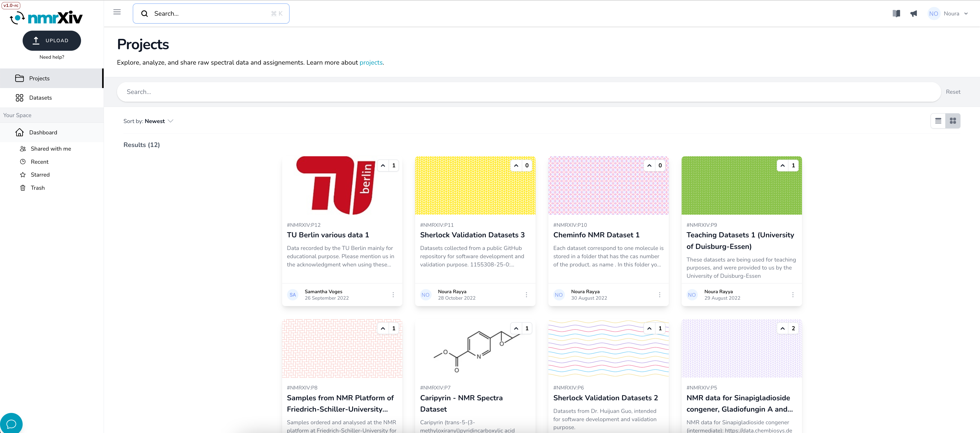The height and width of the screenshot is (433, 980).
Task: Open the chat support bubble
Action: click(x=11, y=423)
